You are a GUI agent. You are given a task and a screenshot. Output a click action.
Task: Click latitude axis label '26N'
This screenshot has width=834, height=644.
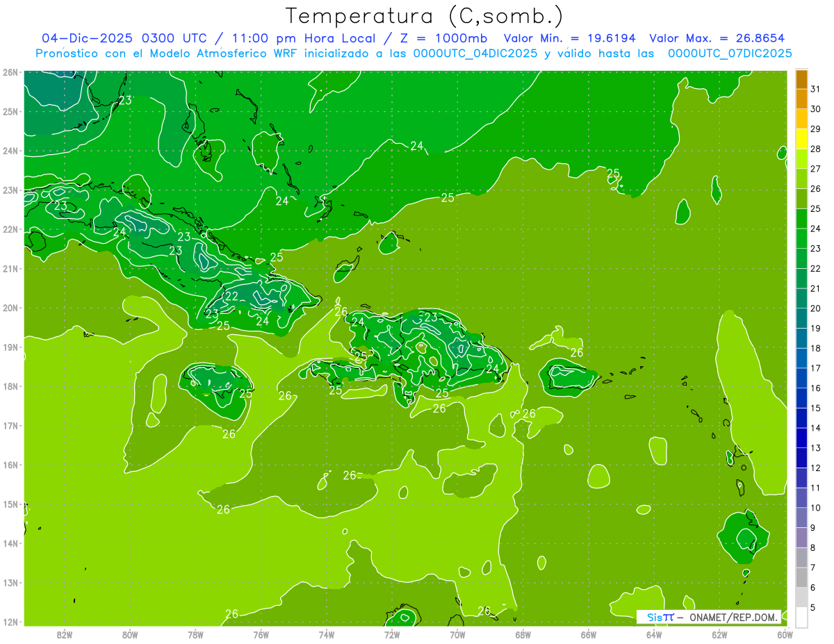point(10,72)
